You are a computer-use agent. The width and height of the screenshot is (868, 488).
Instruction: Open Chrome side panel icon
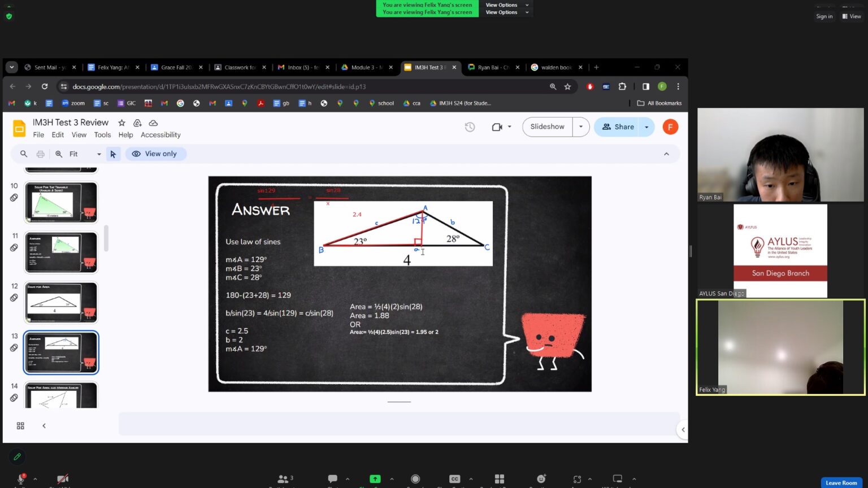tap(646, 86)
